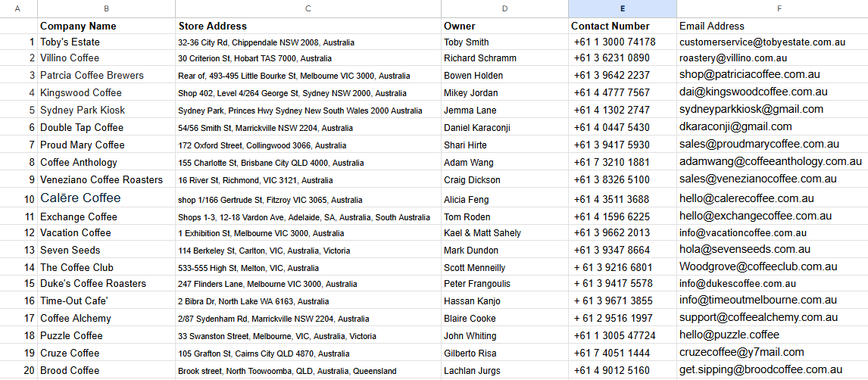Select the Patrcia Coffee Brewers cell
The width and height of the screenshot is (868, 380).
106,75
